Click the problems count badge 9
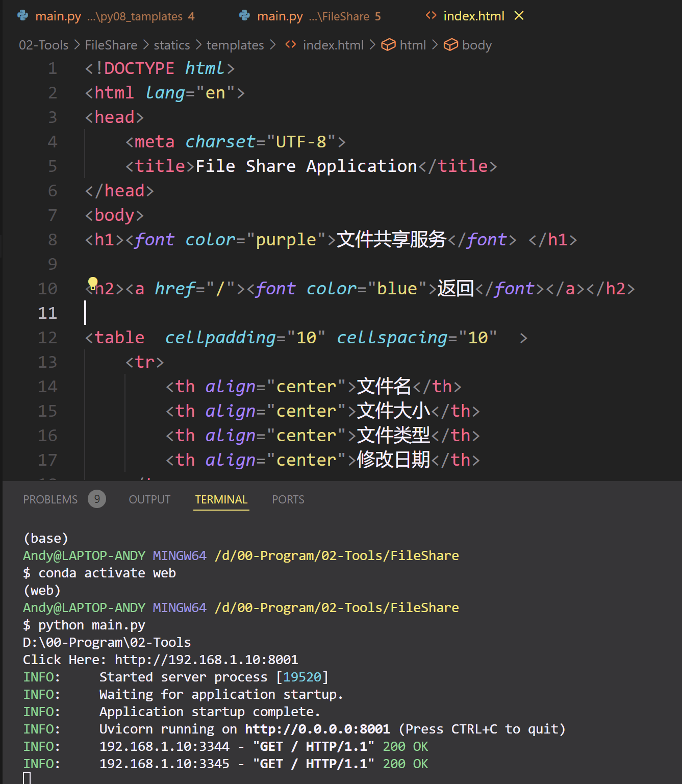The width and height of the screenshot is (682, 784). pos(97,499)
